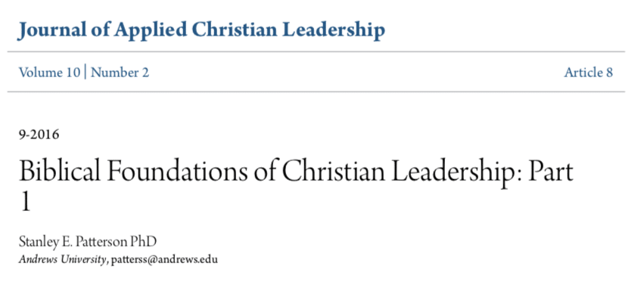Viewport: 644px width, 282px height.
Task: Click the word "Biblical" in the article title
Action: point(60,171)
